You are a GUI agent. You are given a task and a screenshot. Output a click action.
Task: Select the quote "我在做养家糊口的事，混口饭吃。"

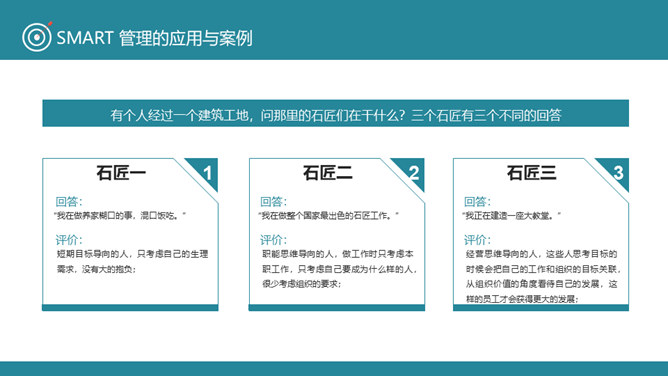click(120, 215)
